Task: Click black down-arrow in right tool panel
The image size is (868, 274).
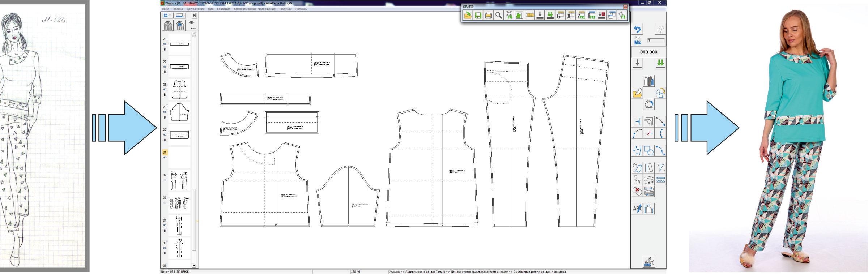Action: (638, 63)
